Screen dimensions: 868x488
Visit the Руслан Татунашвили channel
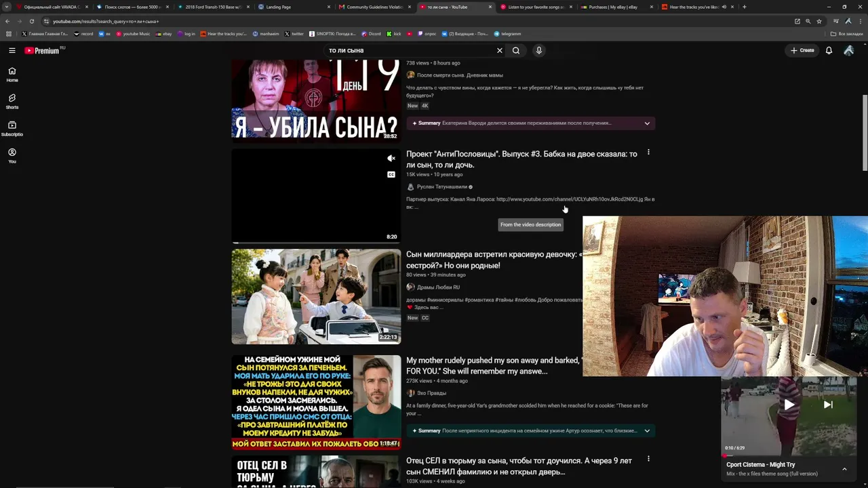(x=442, y=187)
